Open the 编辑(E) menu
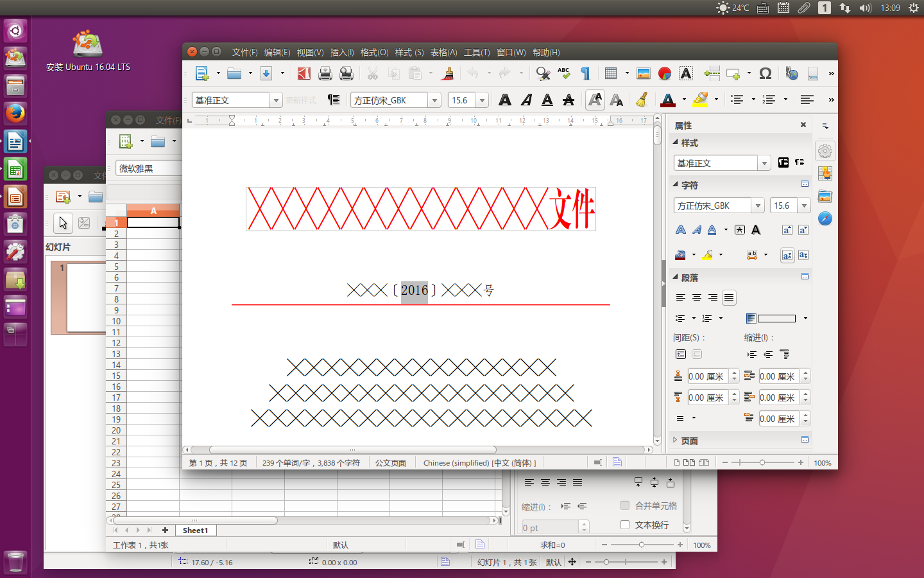 pos(277,53)
